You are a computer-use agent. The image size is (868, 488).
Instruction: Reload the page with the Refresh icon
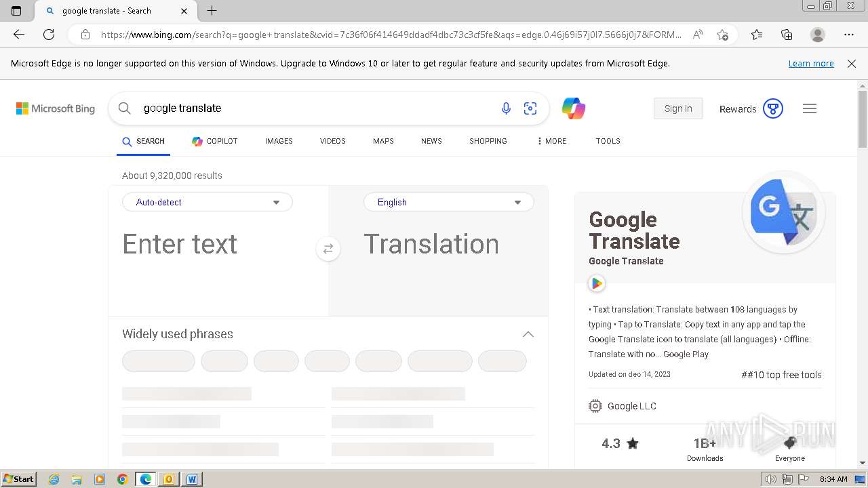(49, 35)
